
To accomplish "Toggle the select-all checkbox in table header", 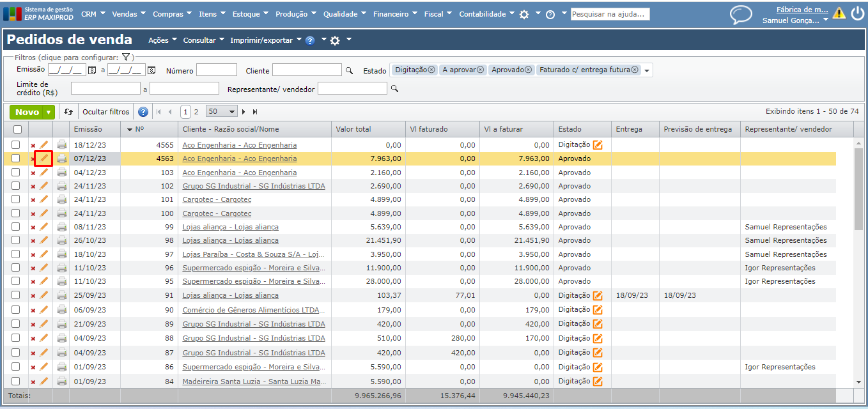I will coord(17,130).
